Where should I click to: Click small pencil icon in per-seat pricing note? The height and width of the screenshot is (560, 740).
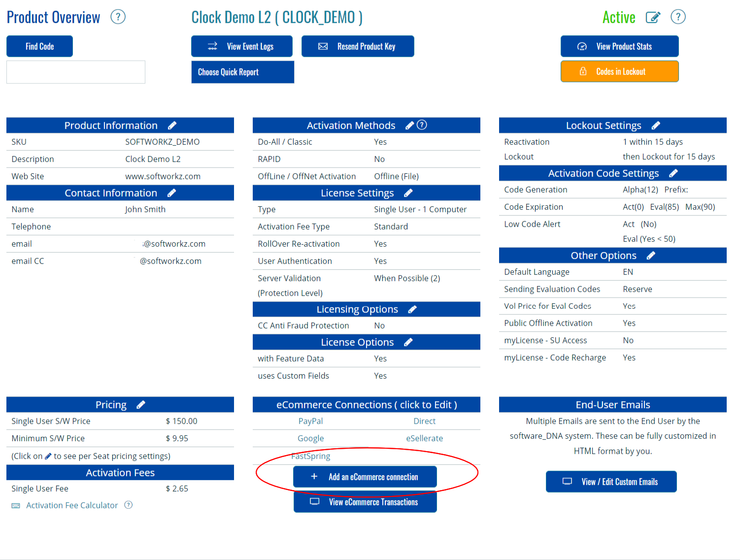point(48,457)
